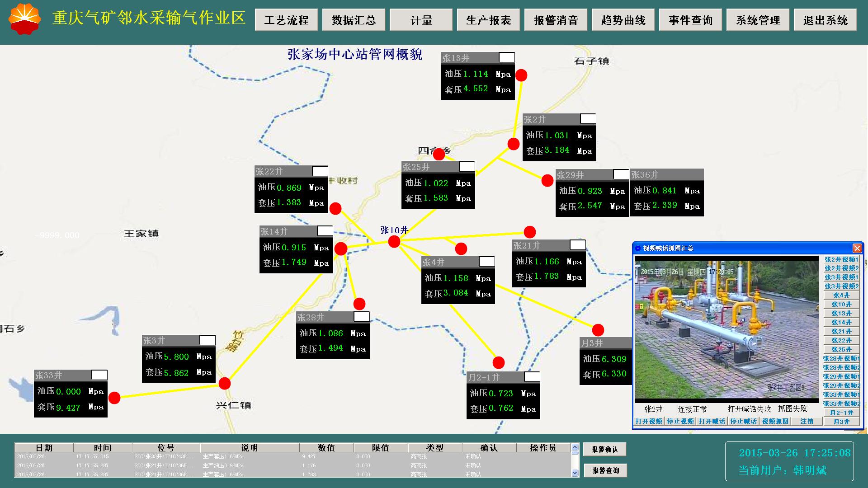The height and width of the screenshot is (488, 868).
Task: Click the 日期 column header
Action: coord(44,447)
